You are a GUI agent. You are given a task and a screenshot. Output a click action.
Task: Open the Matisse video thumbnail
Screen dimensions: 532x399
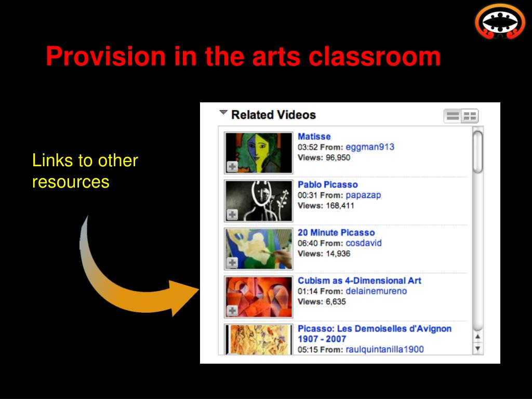click(258, 153)
